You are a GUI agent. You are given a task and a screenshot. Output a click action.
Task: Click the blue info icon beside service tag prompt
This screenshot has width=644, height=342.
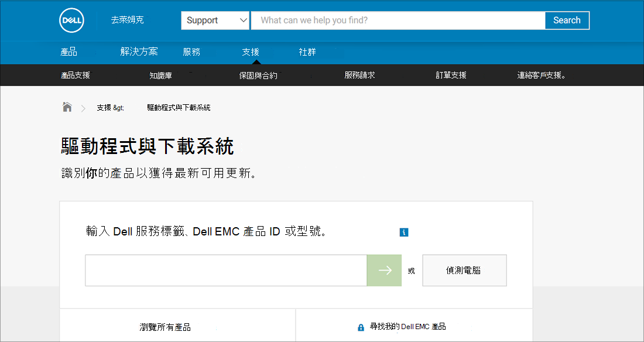point(404,232)
